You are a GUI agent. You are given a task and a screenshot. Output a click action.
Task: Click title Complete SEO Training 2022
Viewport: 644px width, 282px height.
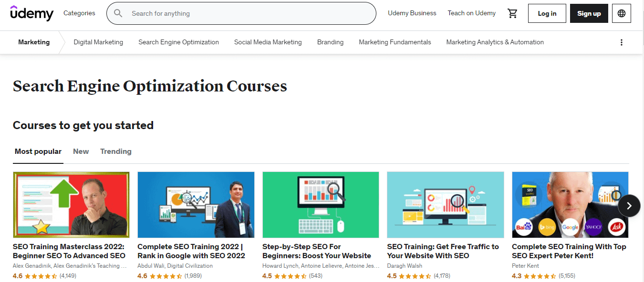click(x=191, y=251)
